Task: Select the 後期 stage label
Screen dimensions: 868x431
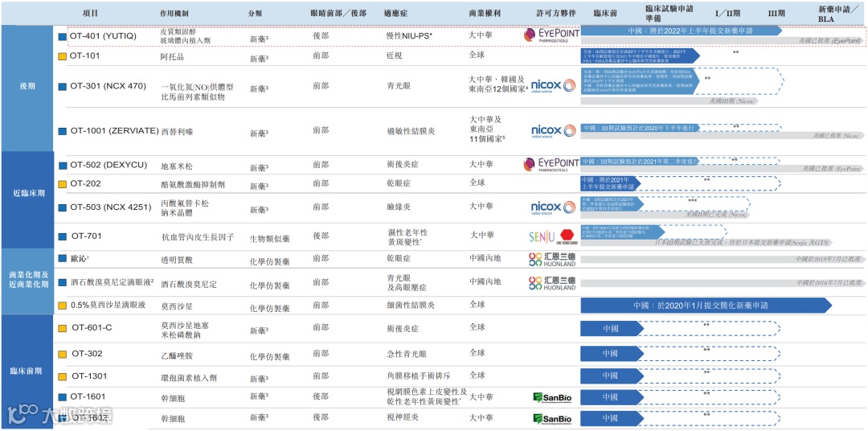Action: pyautogui.click(x=27, y=88)
